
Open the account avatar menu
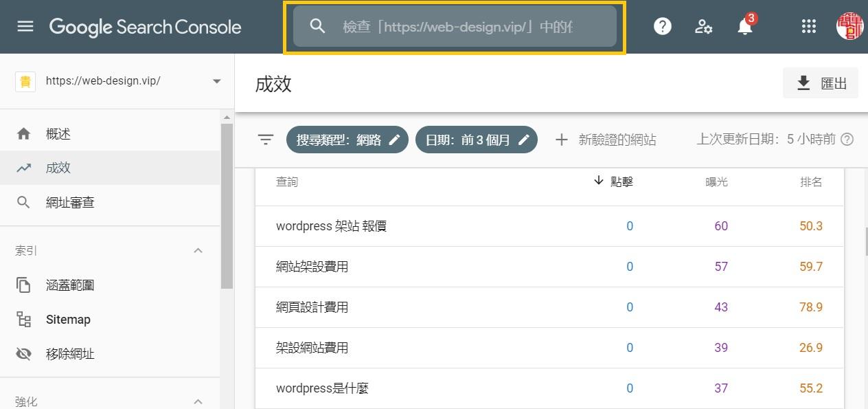point(850,26)
